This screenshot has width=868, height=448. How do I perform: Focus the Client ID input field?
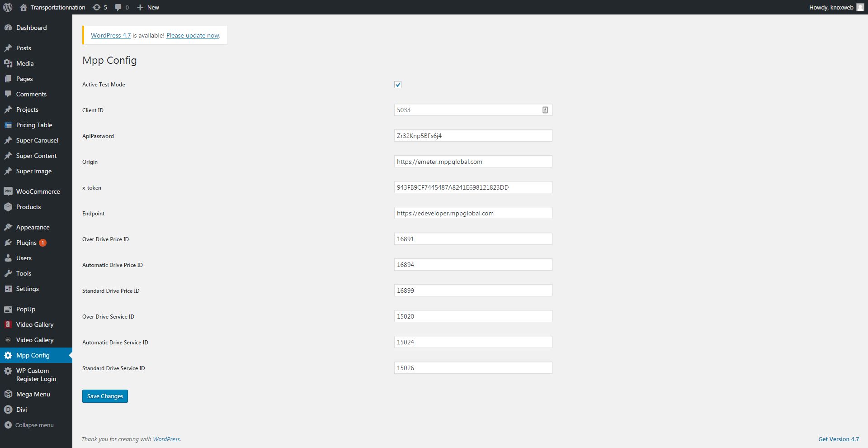(x=473, y=110)
